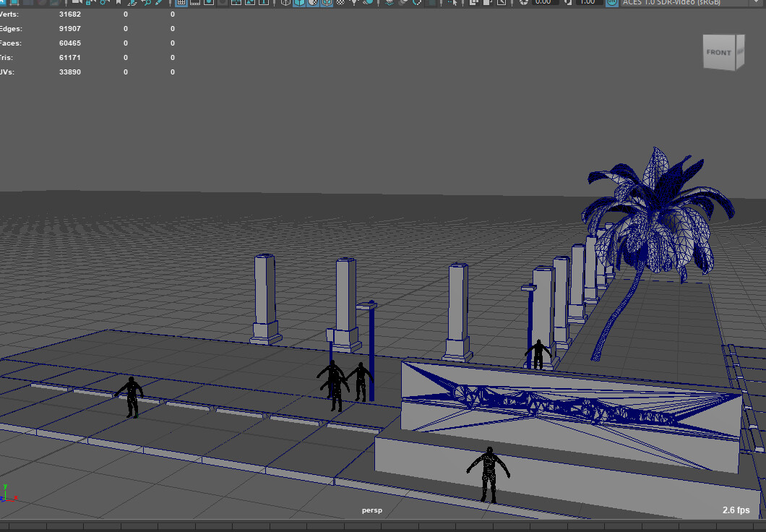Select smooth shade all icon

[x=299, y=2]
